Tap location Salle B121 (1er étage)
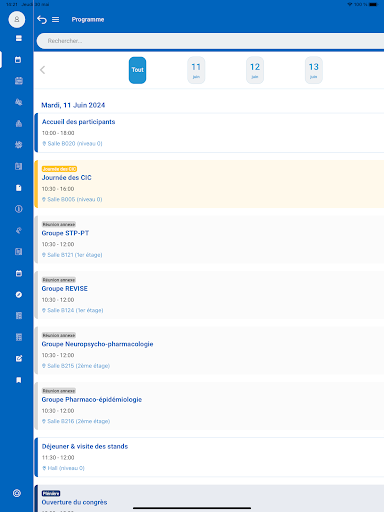This screenshot has height=512, width=384. tap(72, 255)
